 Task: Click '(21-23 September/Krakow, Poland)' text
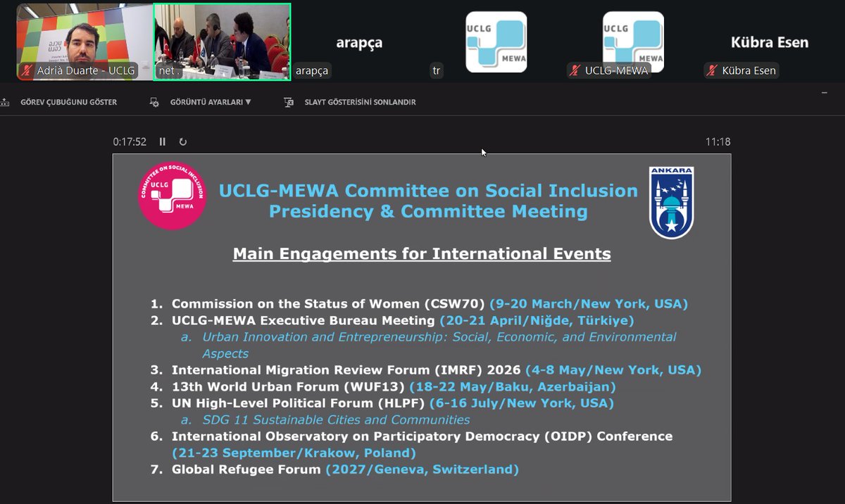click(294, 453)
